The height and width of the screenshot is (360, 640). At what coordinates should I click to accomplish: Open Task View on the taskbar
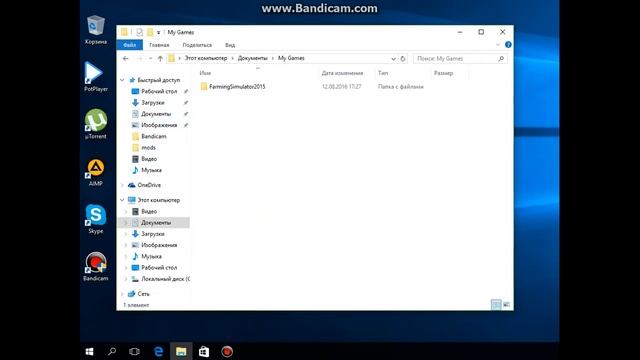(134, 351)
